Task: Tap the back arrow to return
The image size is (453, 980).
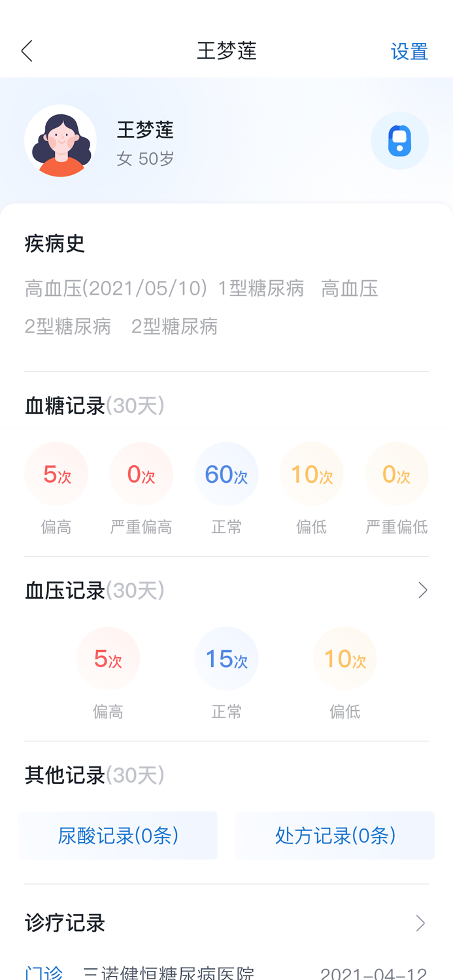Action: tap(26, 50)
